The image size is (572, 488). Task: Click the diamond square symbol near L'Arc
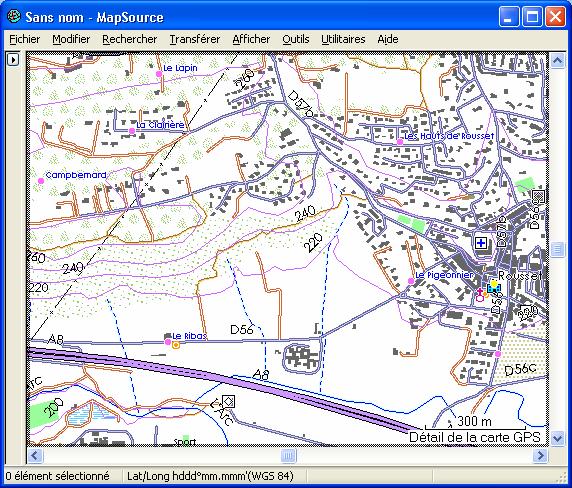228,402
